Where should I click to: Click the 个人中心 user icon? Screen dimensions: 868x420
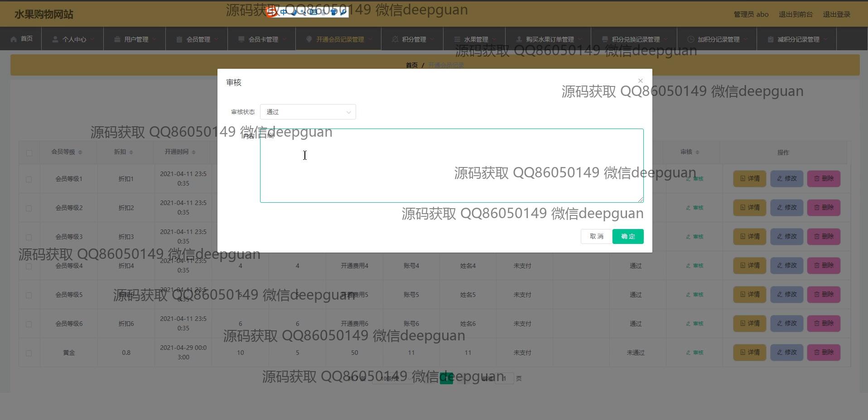pos(55,39)
